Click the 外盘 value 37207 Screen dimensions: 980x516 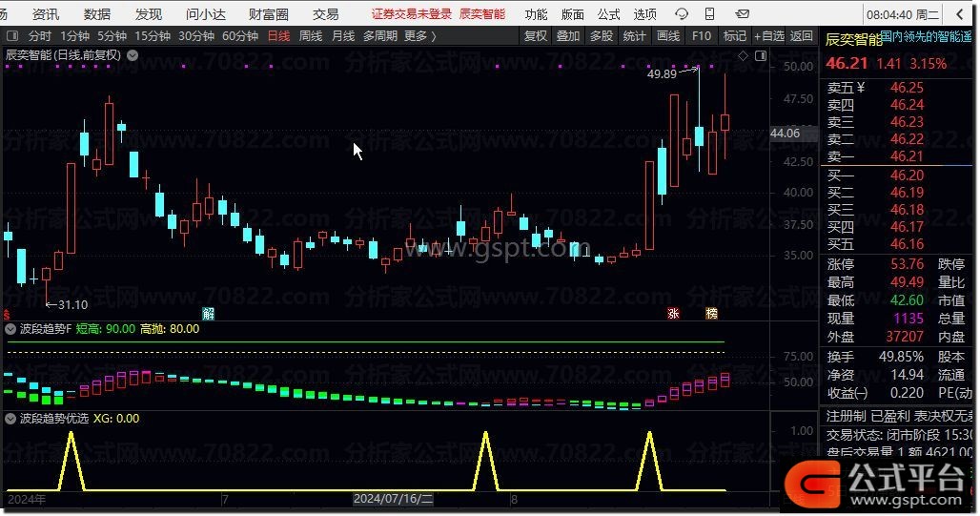905,337
